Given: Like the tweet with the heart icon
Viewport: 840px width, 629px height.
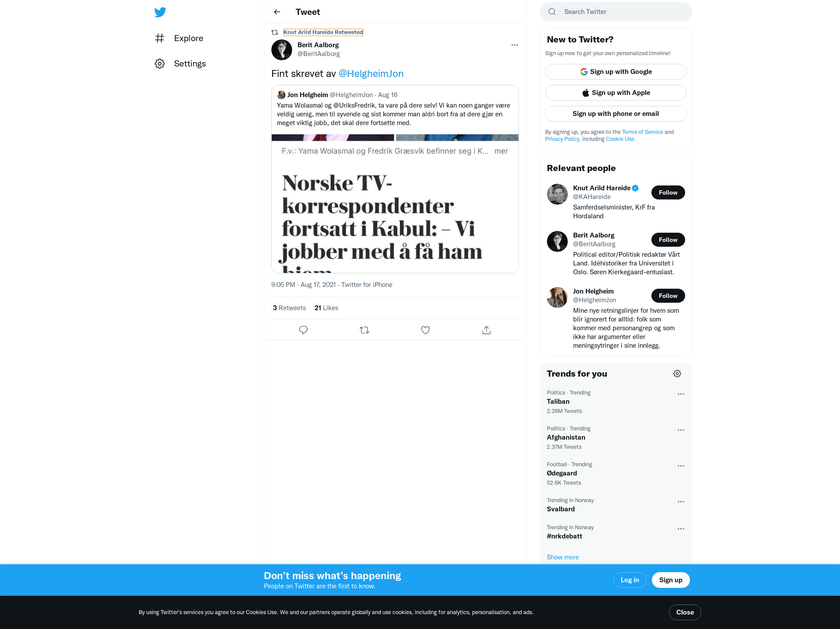Looking at the screenshot, I should (x=425, y=330).
